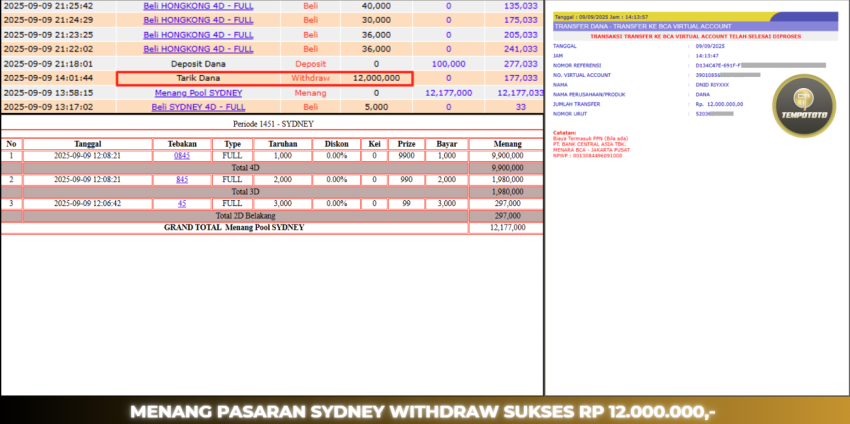Click the 30,000 purchase amount

[x=376, y=20]
